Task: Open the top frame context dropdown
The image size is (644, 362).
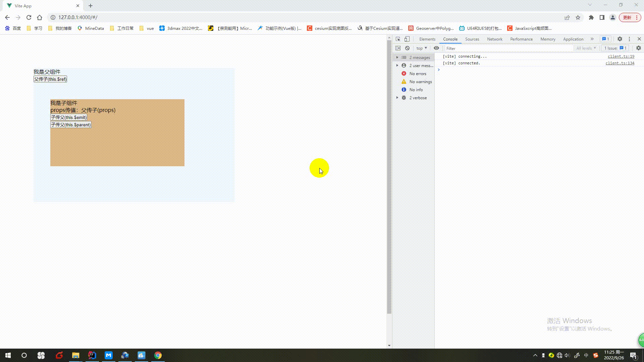Action: [421, 48]
